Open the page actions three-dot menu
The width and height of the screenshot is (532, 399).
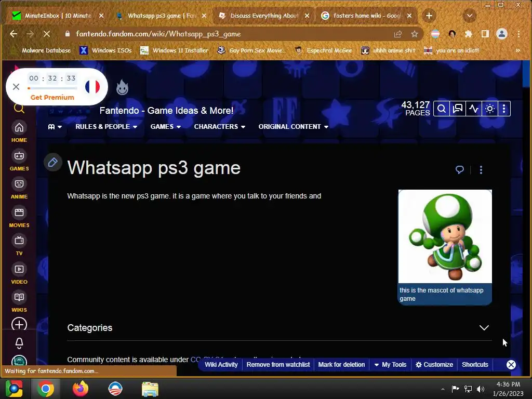(481, 170)
